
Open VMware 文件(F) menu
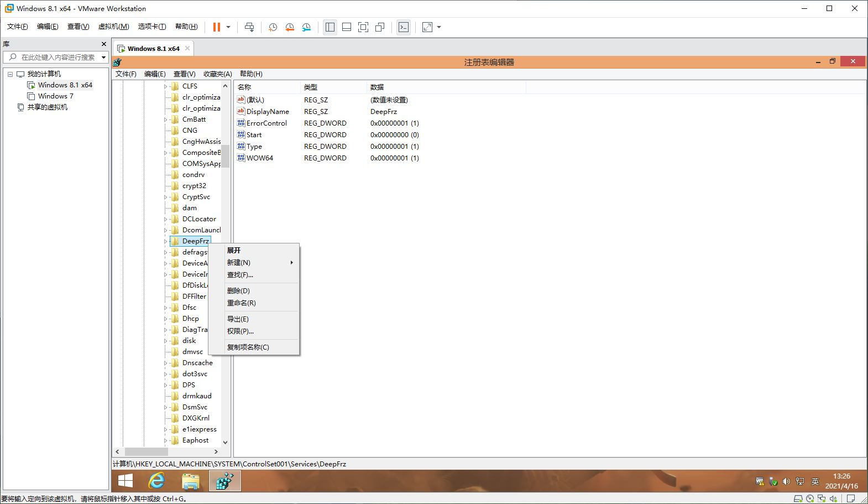17,27
